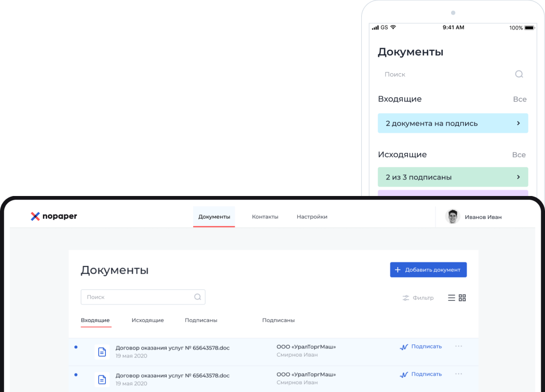545x392 pixels.
Task: Click Иванов Иван profile avatar
Action: pyautogui.click(x=453, y=217)
